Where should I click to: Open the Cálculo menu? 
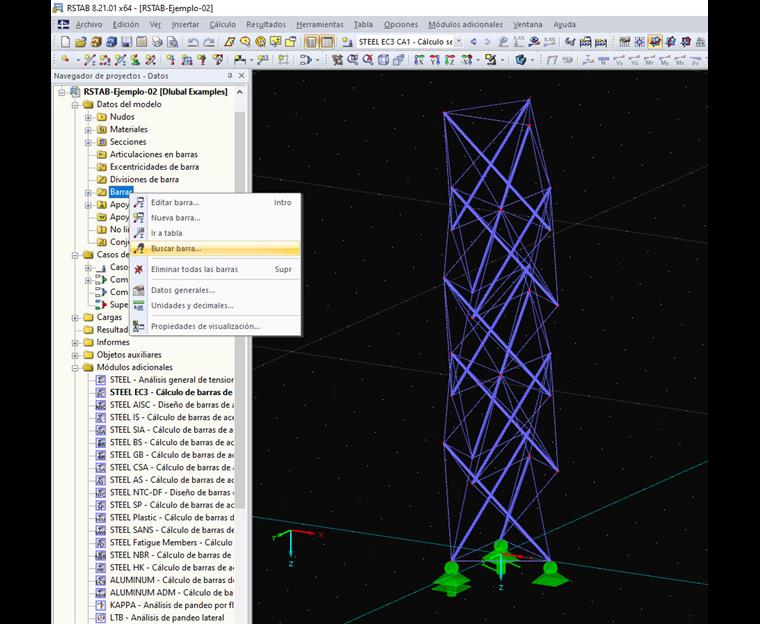click(x=222, y=24)
